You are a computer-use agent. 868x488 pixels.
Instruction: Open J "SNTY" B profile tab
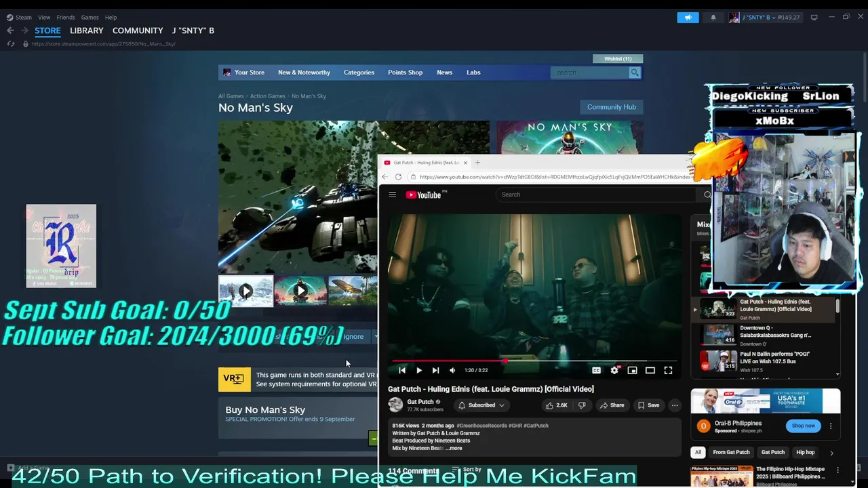[x=193, y=30]
